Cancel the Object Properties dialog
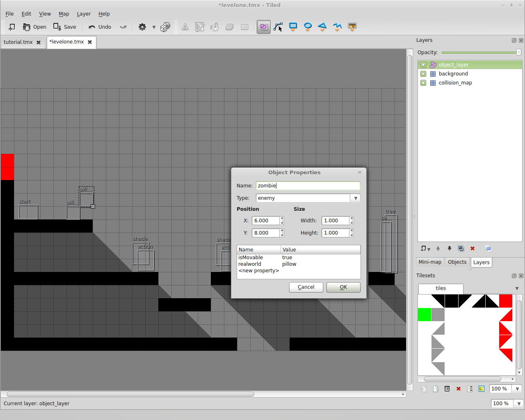Image resolution: width=525 pixels, height=420 pixels. 306,287
